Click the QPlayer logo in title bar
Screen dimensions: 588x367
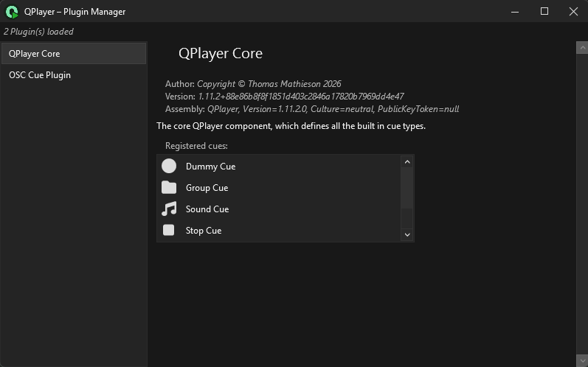coord(12,12)
